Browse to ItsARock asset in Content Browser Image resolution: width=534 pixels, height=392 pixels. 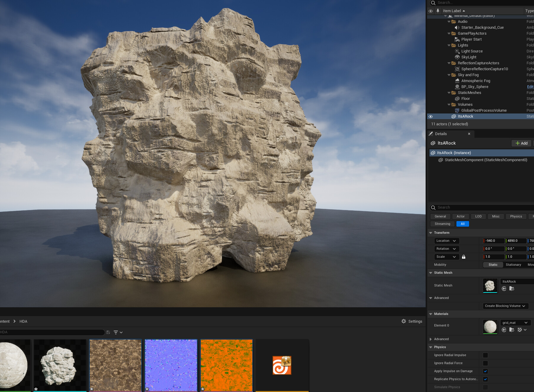[512, 289]
